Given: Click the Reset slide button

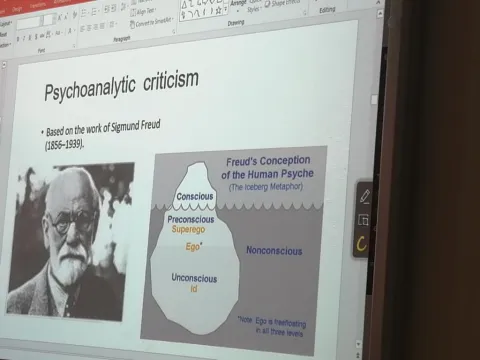Looking at the screenshot, I should click(4, 35).
